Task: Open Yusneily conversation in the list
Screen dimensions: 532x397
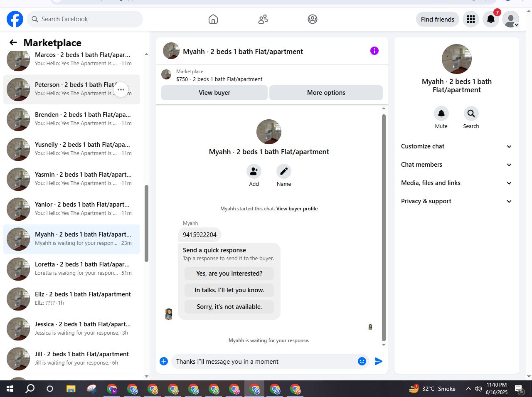Action: 71,149
